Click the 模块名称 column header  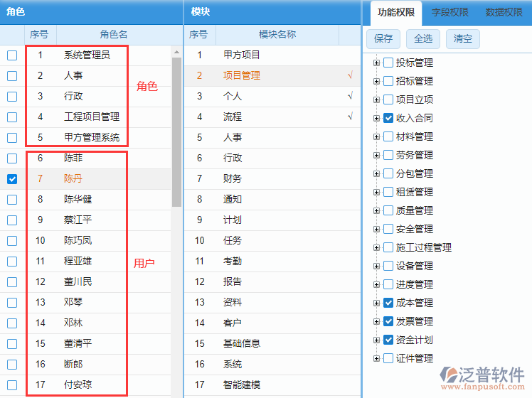tap(277, 34)
